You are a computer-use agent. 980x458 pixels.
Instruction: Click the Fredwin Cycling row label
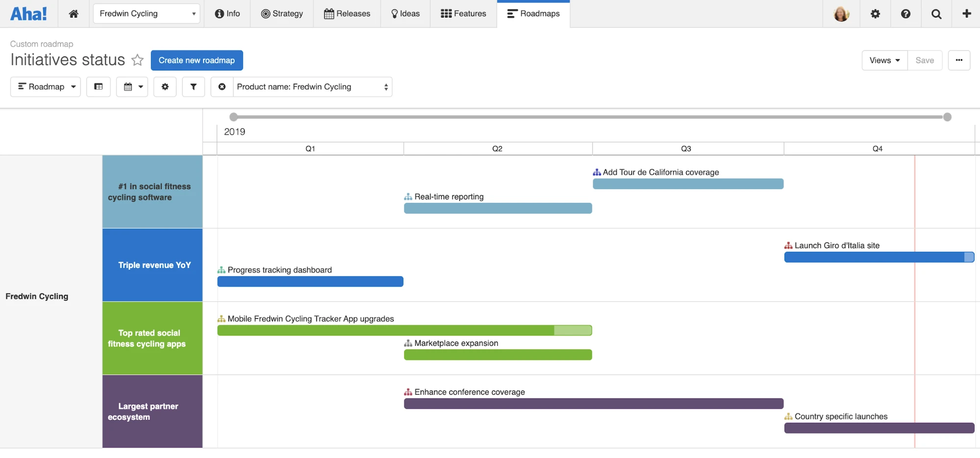tap(37, 296)
